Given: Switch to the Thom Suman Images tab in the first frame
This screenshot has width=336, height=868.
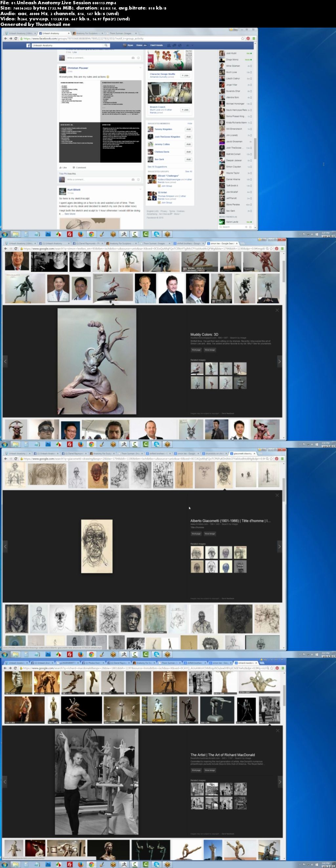Looking at the screenshot, I should tap(121, 33).
